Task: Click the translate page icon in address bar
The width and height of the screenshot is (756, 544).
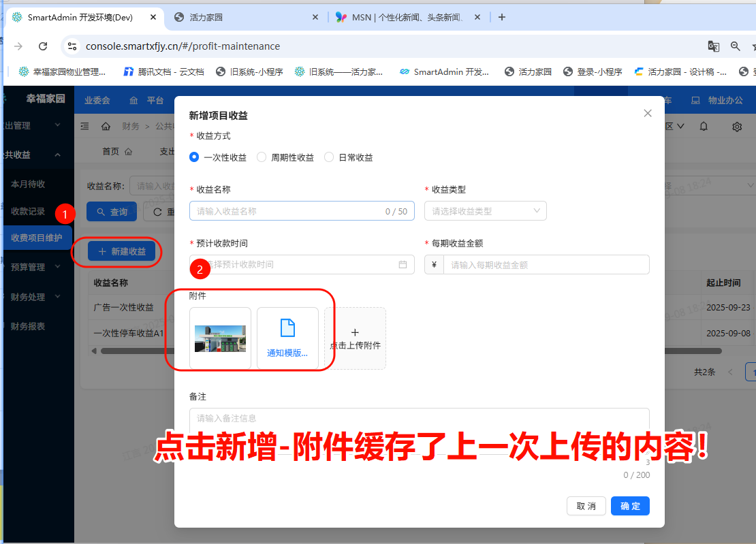Action: (713, 46)
